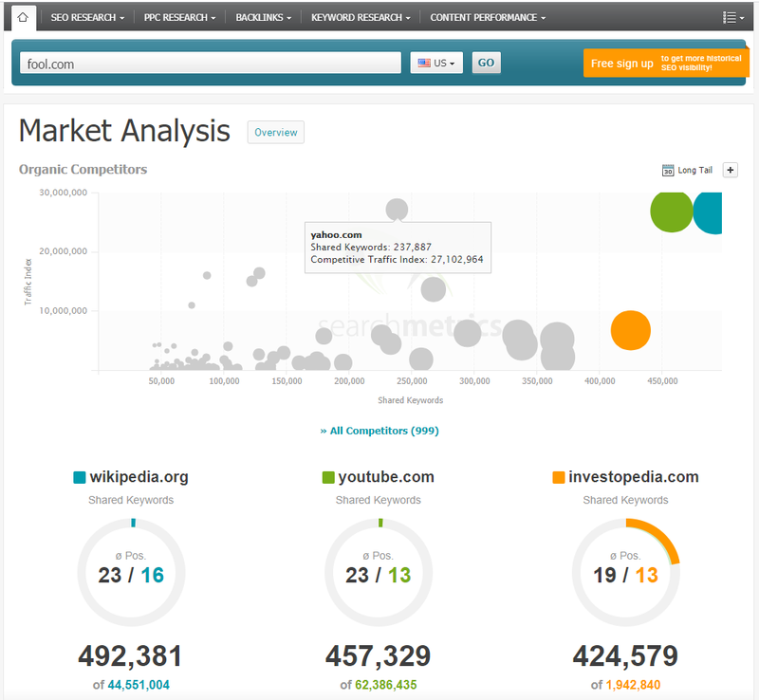This screenshot has height=700, width=759.
Task: Click the 457,329 shared keywords figure
Action: point(378,656)
